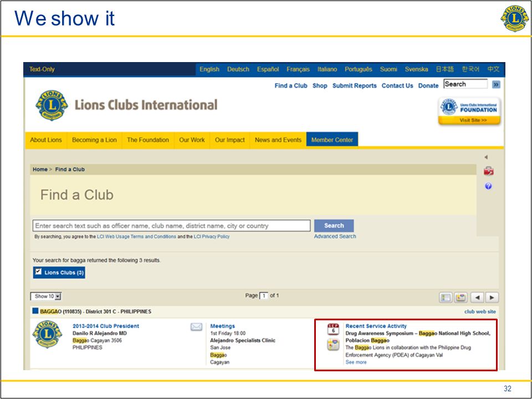Open the LCI Privacy Policy link
The image size is (532, 399).
(x=211, y=237)
